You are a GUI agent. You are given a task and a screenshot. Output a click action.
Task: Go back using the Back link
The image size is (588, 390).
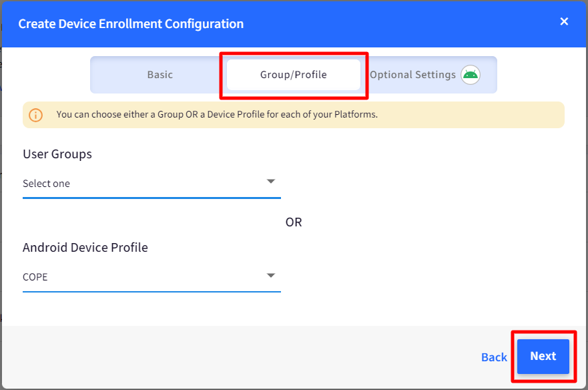[494, 357]
